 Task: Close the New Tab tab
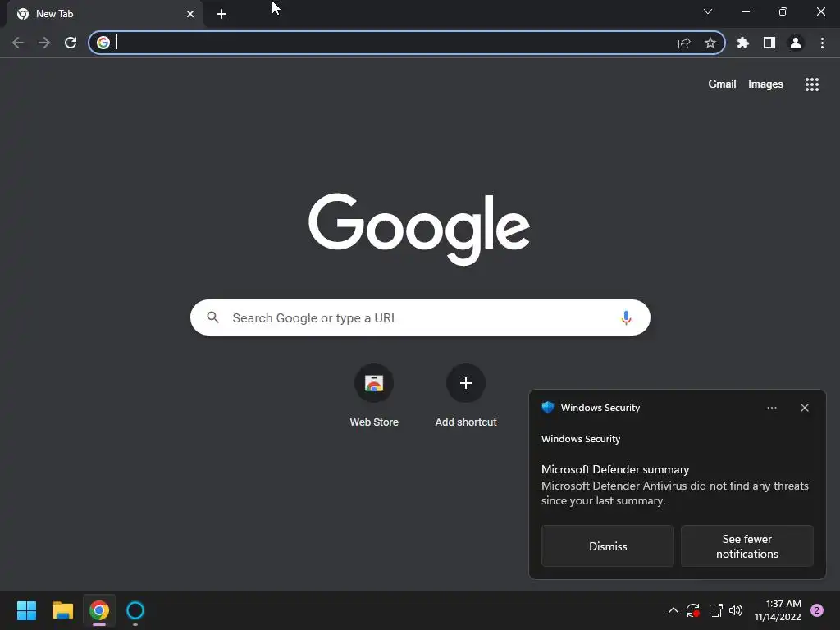(x=190, y=14)
